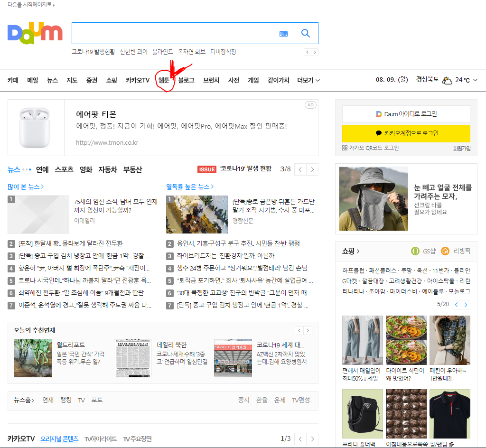Open the 쇼핑 section header
Screen dimensions: 486x448
click(351, 251)
